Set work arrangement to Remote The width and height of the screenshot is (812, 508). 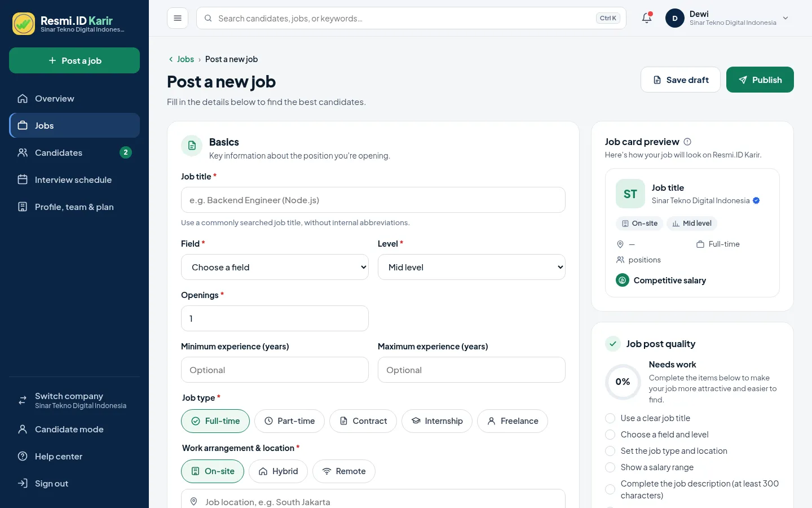(344, 471)
